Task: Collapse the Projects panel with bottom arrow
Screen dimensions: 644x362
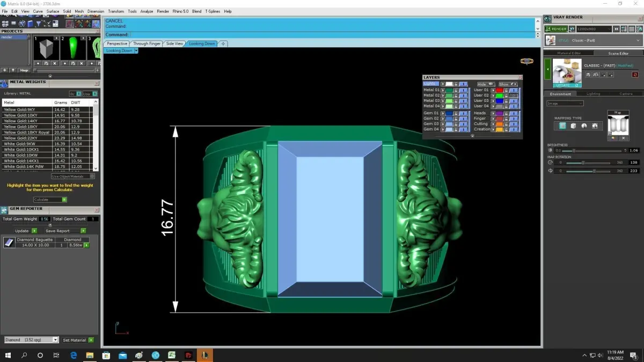Action: [x=50, y=76]
